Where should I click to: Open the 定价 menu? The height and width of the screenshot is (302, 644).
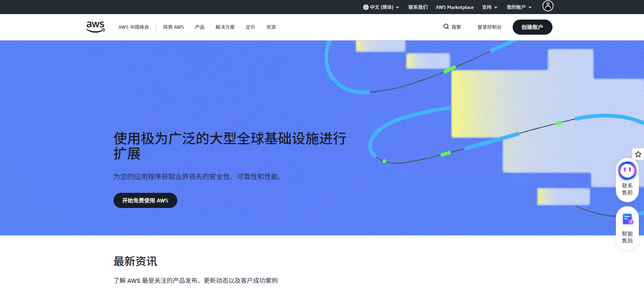point(250,27)
